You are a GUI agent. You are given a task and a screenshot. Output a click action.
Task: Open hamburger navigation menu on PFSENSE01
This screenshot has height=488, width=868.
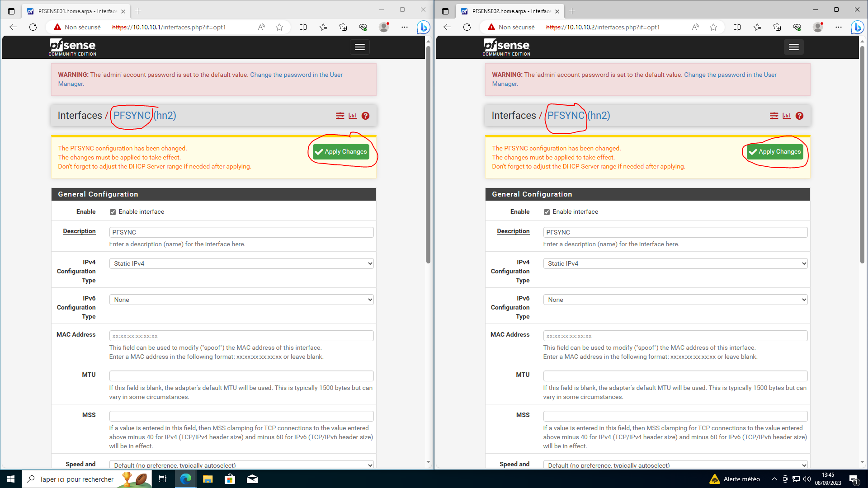(x=360, y=47)
